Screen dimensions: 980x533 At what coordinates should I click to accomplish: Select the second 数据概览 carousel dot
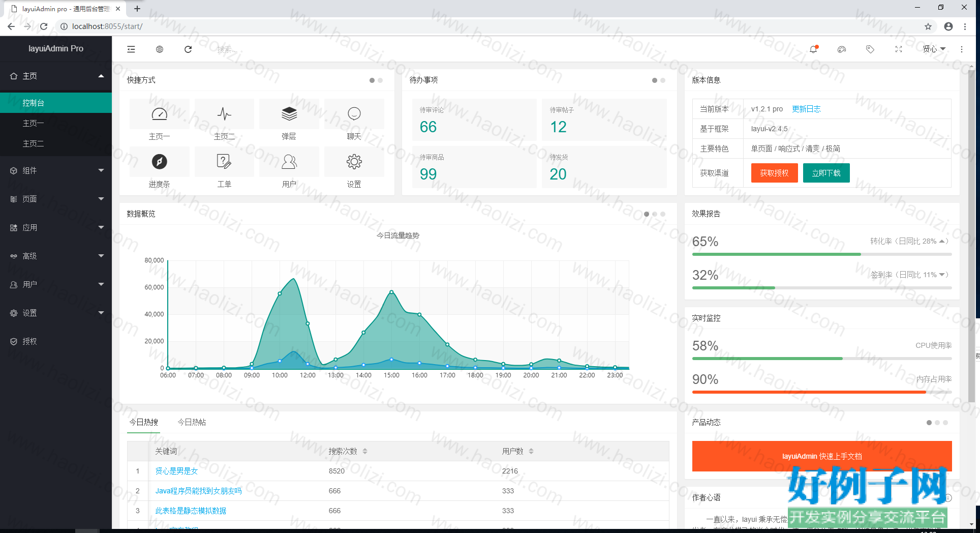655,214
